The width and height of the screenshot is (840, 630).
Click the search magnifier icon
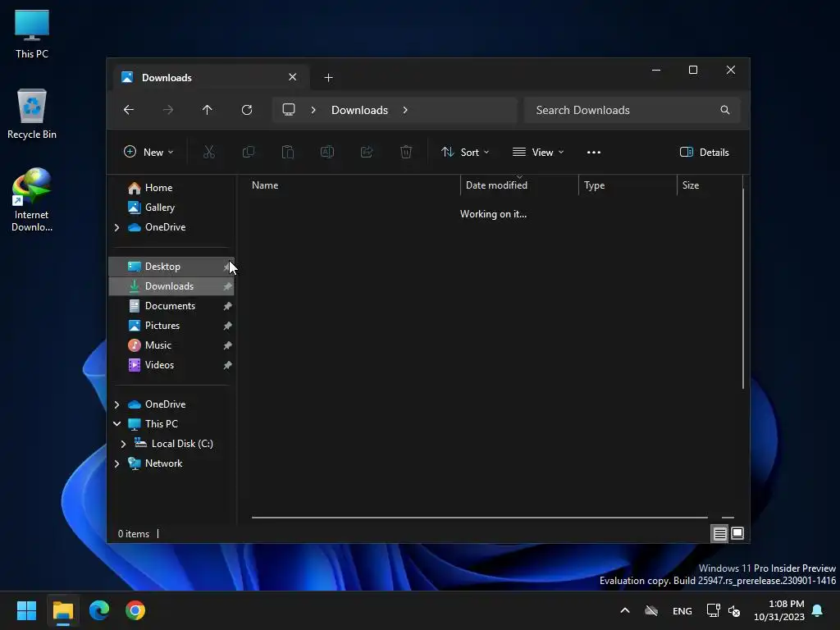725,110
